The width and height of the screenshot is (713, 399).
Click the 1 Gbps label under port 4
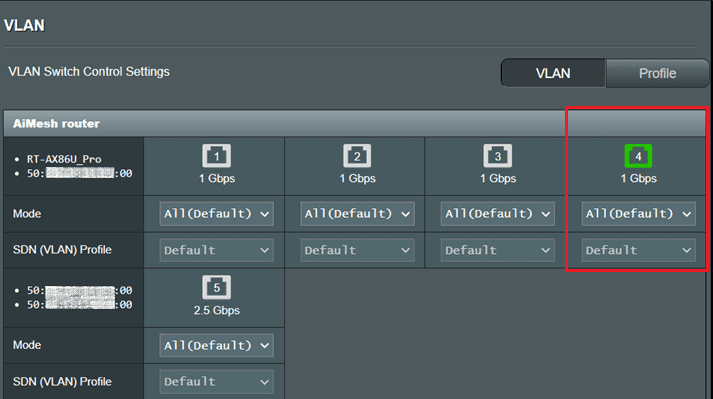pos(638,178)
